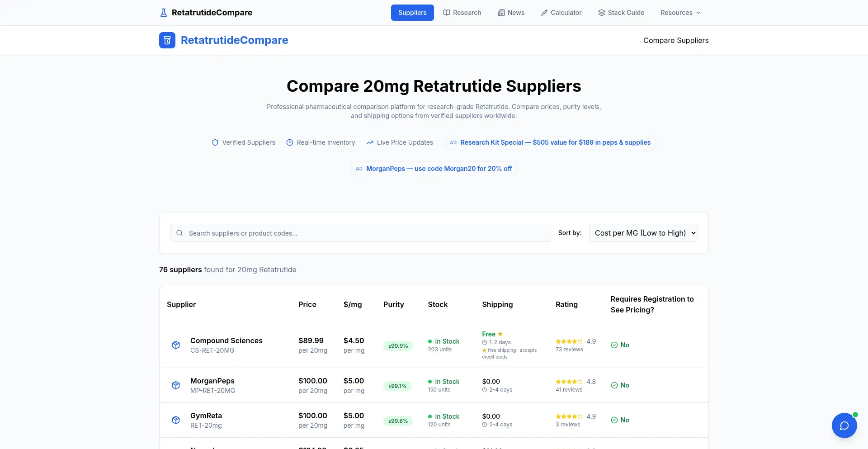Sort by the $/mg column header

(353, 304)
